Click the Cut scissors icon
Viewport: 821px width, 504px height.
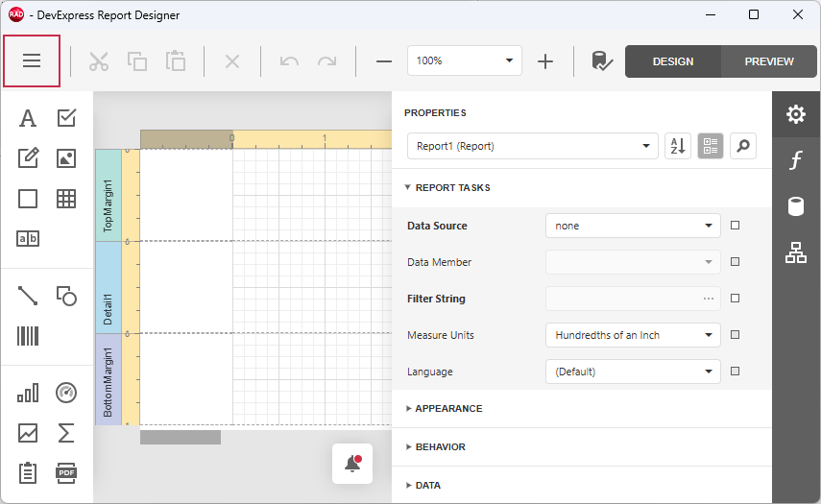[99, 61]
